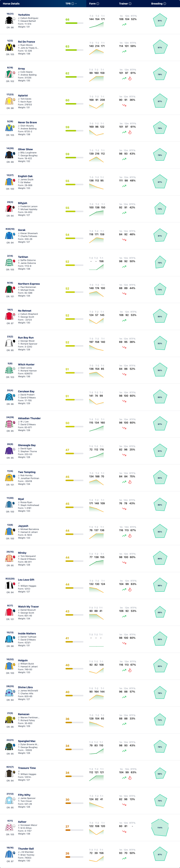Click the Breeding column info icon

point(165,4)
